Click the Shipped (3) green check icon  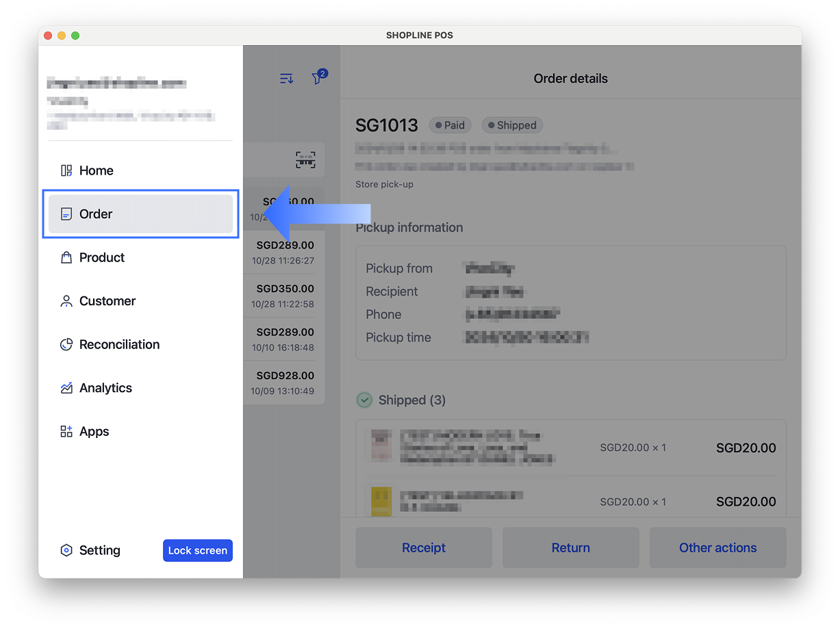(x=366, y=400)
